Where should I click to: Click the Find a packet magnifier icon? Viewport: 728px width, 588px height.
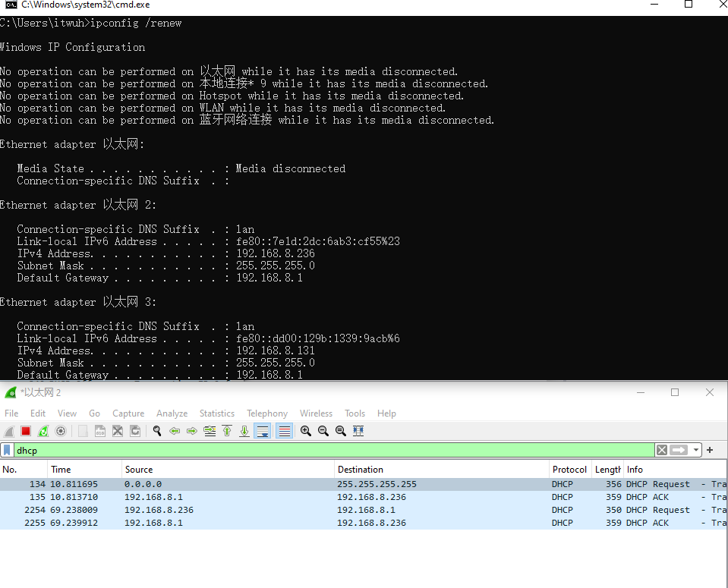[157, 431]
